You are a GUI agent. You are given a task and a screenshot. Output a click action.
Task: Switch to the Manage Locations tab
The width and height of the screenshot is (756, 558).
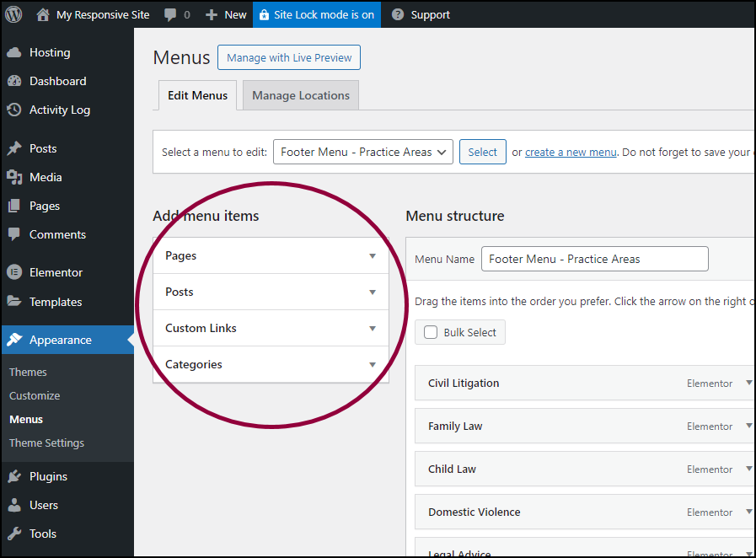click(x=301, y=95)
